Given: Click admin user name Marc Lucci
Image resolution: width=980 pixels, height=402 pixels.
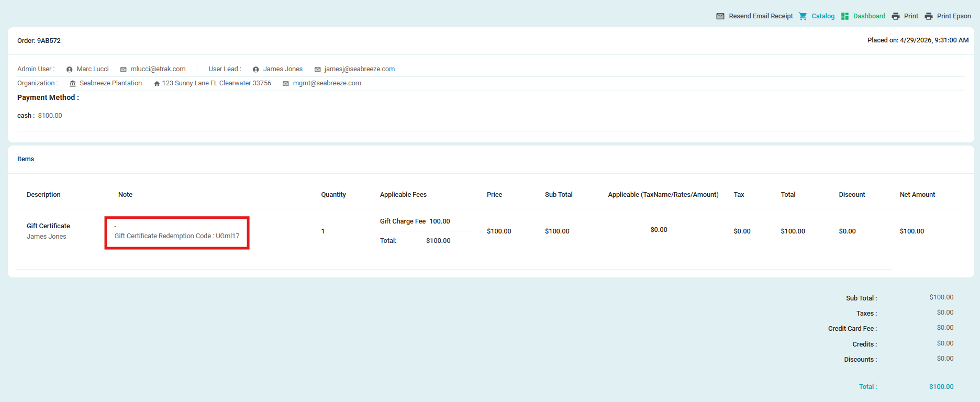Looking at the screenshot, I should (x=93, y=69).
